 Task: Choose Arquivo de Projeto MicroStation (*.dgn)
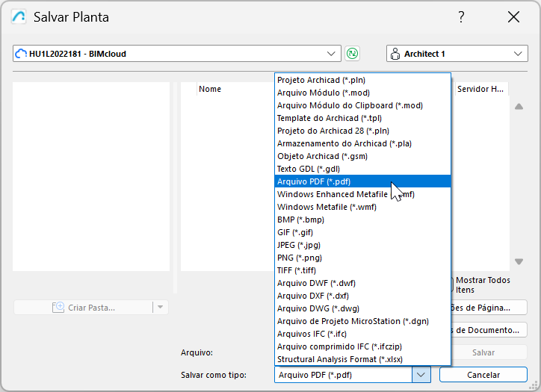362,321
